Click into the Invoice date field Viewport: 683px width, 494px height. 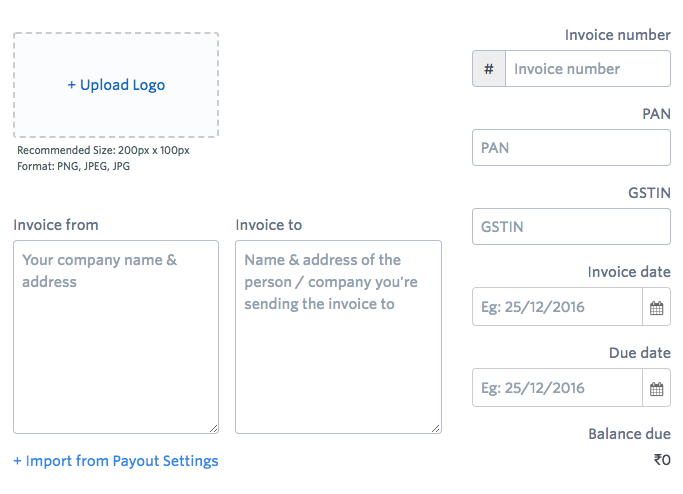coord(557,308)
